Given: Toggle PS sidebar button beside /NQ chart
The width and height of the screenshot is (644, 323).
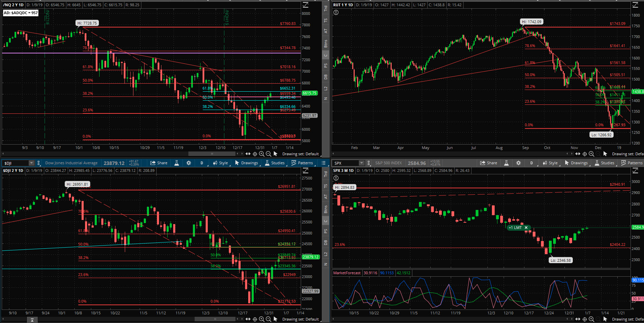Looking at the screenshot, I should click(326, 65).
